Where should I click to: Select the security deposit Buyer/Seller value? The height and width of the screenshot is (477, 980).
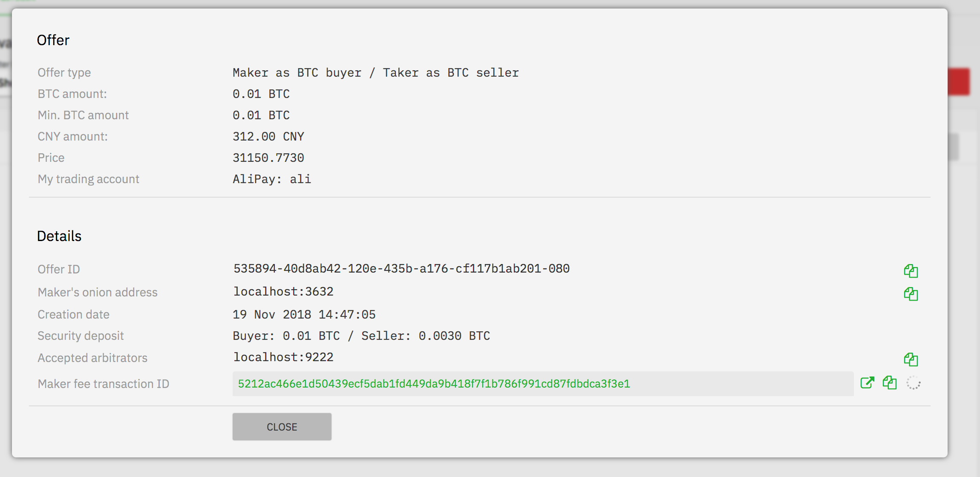point(361,336)
